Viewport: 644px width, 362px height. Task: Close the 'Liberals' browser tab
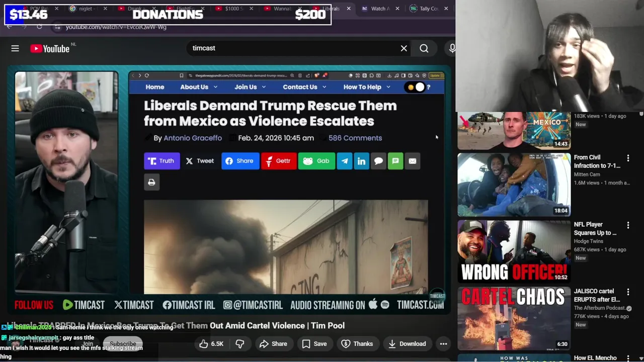pos(349,9)
